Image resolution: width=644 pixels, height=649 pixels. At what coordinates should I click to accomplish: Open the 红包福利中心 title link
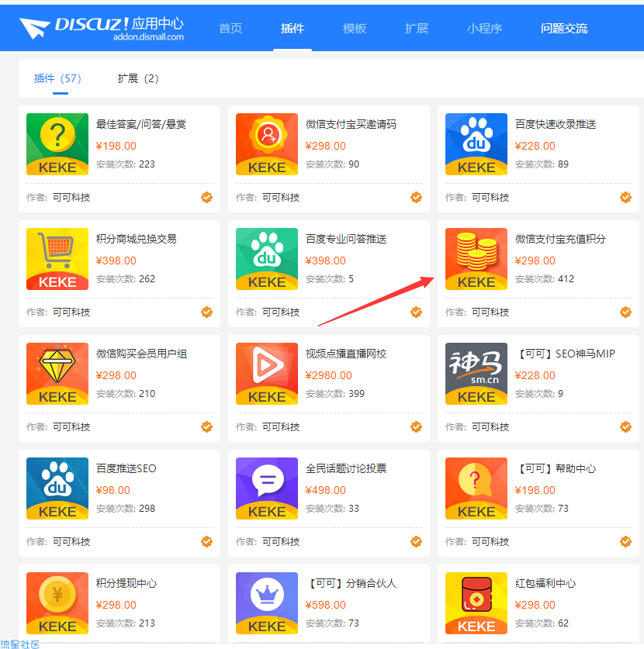pos(545,583)
